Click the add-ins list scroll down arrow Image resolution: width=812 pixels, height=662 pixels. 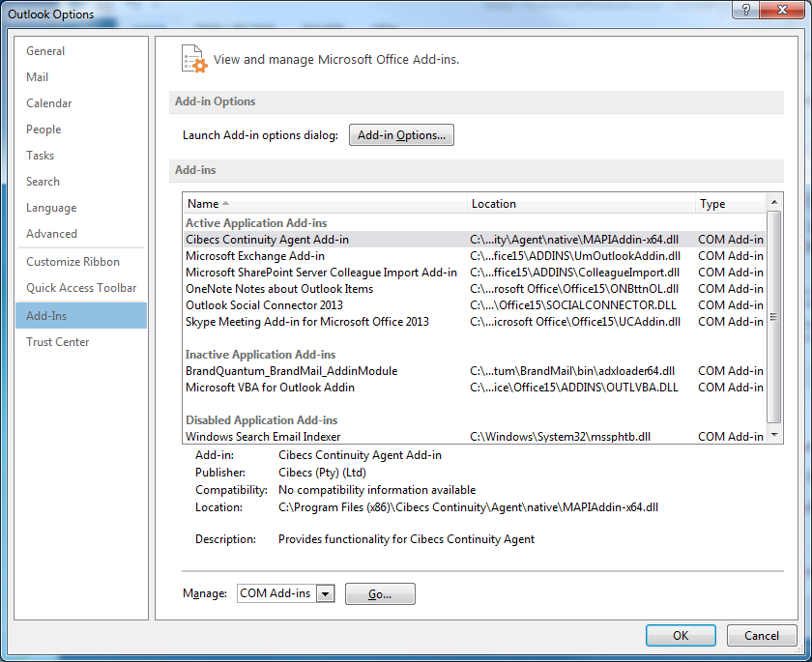(x=774, y=435)
